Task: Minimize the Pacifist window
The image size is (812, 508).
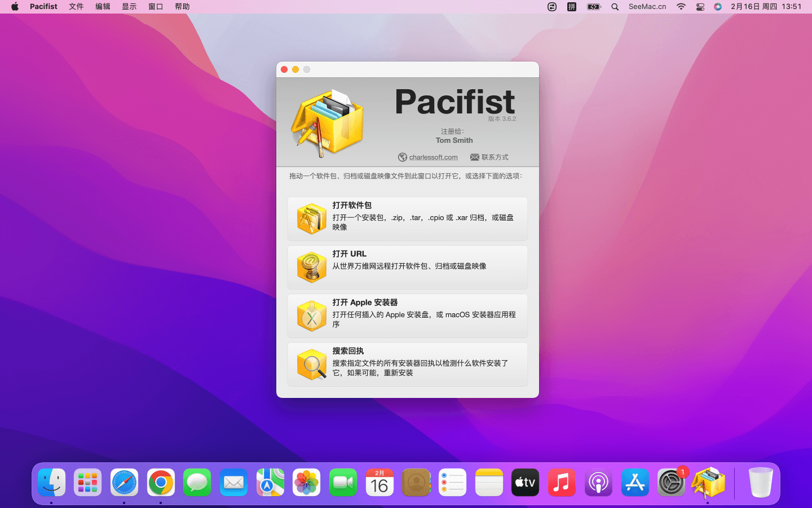Action: 295,69
